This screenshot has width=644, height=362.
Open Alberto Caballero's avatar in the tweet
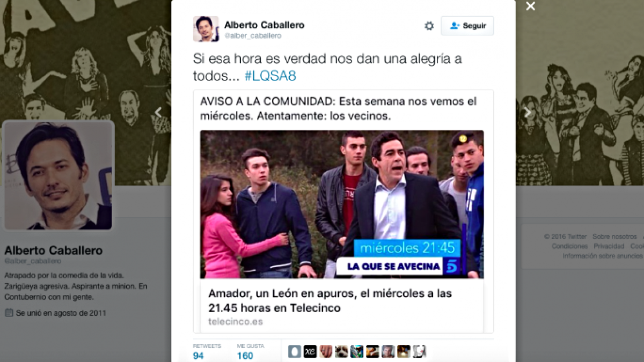[x=206, y=29]
